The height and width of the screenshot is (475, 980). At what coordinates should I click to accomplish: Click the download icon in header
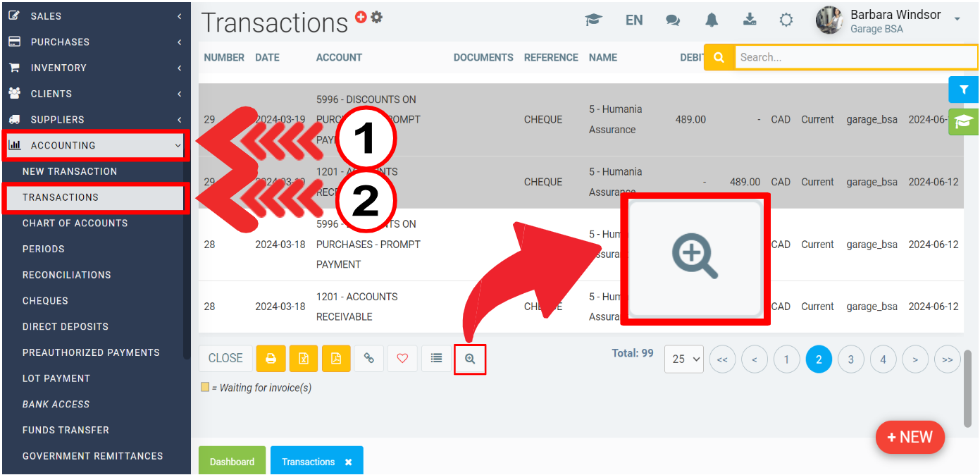click(x=750, y=20)
